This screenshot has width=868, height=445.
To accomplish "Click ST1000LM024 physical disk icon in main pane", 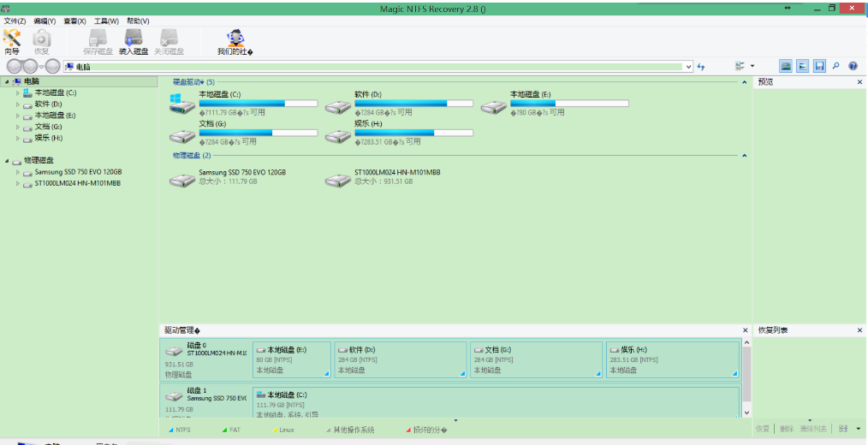I will [x=338, y=180].
